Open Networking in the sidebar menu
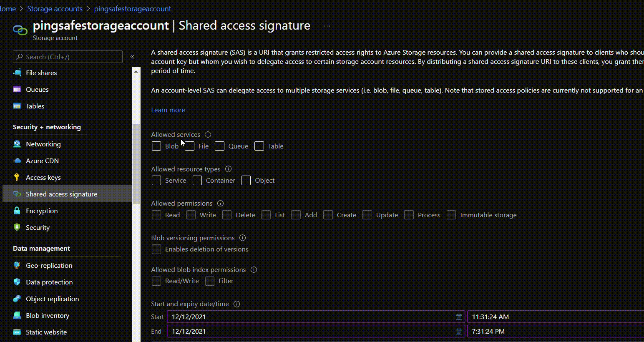Image resolution: width=644 pixels, height=342 pixels. coord(43,144)
